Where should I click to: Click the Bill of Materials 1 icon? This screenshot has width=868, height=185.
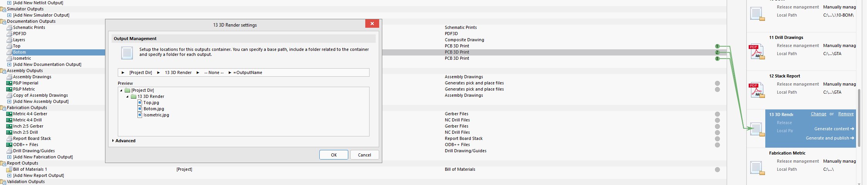coord(10,170)
